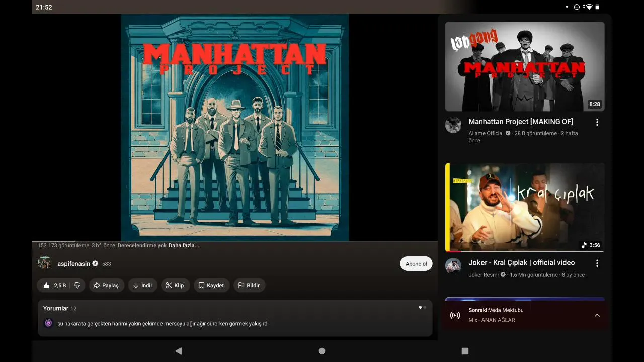Screen dimensions: 644x362
Task: Tap the 8:28 duration badge
Action: [x=594, y=104]
